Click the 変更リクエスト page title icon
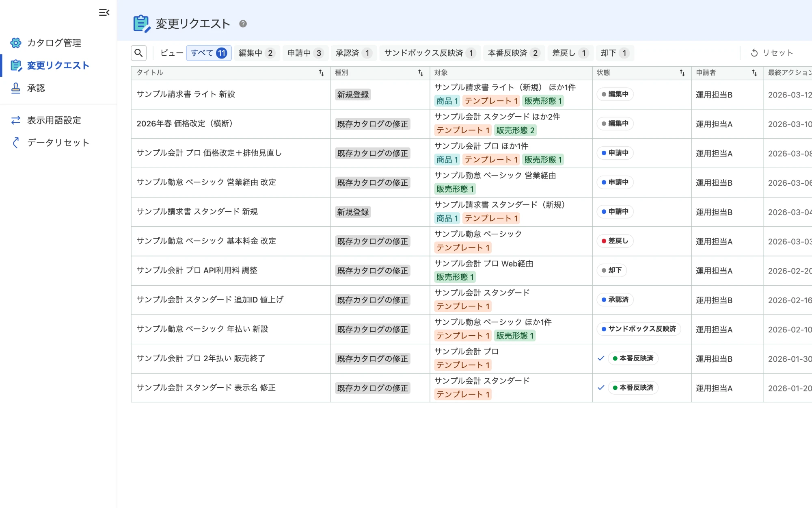This screenshot has width=812, height=508. [142, 24]
